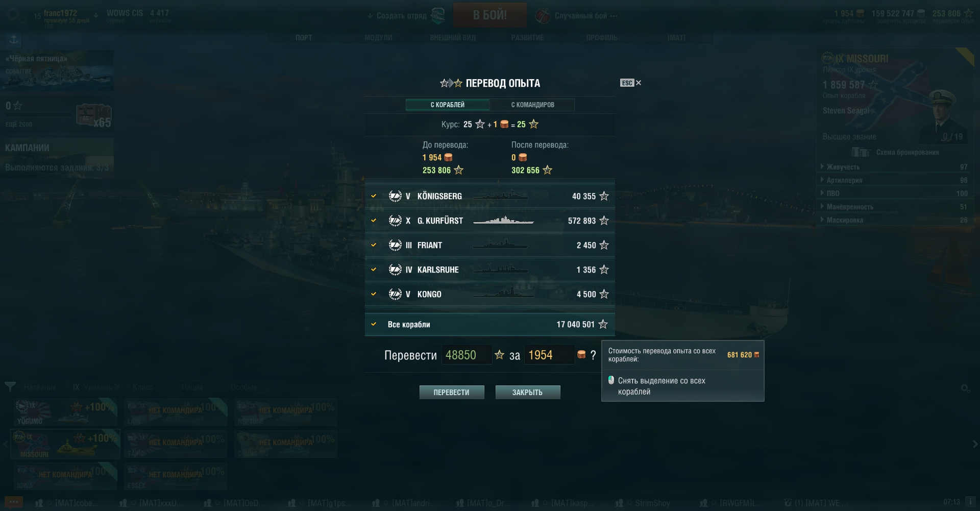Viewport: 980px width, 511px height.
Task: Click the 'Перевести' convert button
Action: 452,392
